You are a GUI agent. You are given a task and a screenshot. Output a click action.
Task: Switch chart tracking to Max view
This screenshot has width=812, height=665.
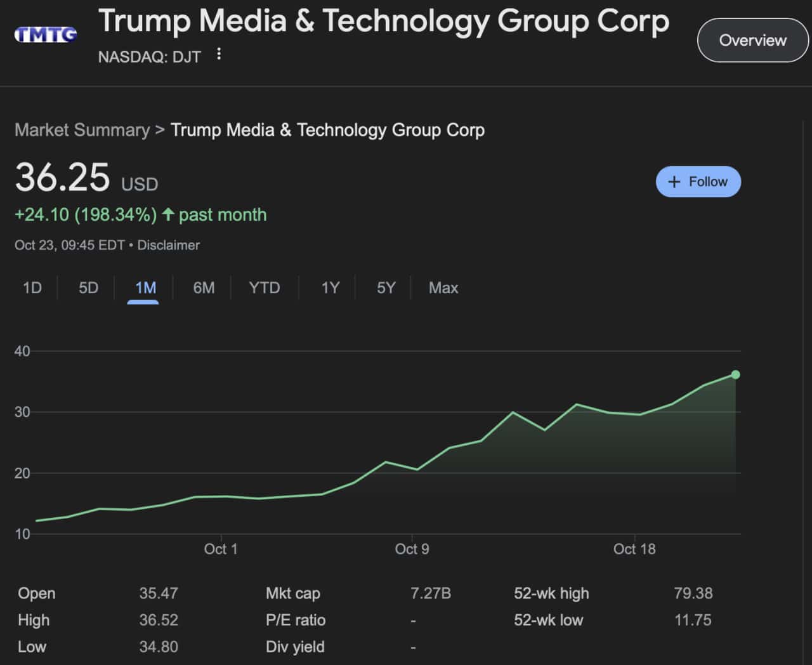[443, 287]
